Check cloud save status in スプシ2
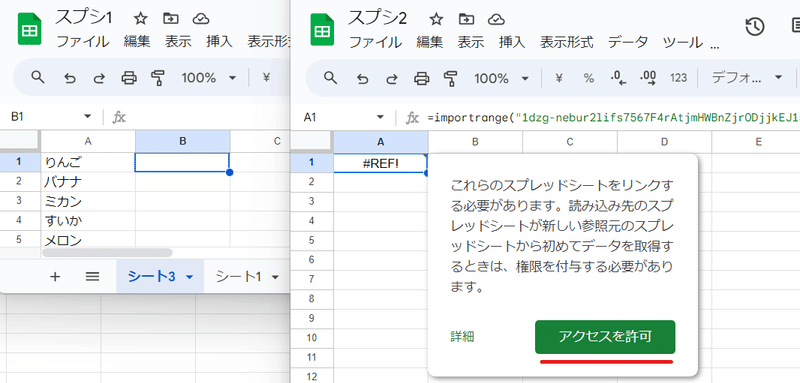800x383 pixels. pos(496,19)
